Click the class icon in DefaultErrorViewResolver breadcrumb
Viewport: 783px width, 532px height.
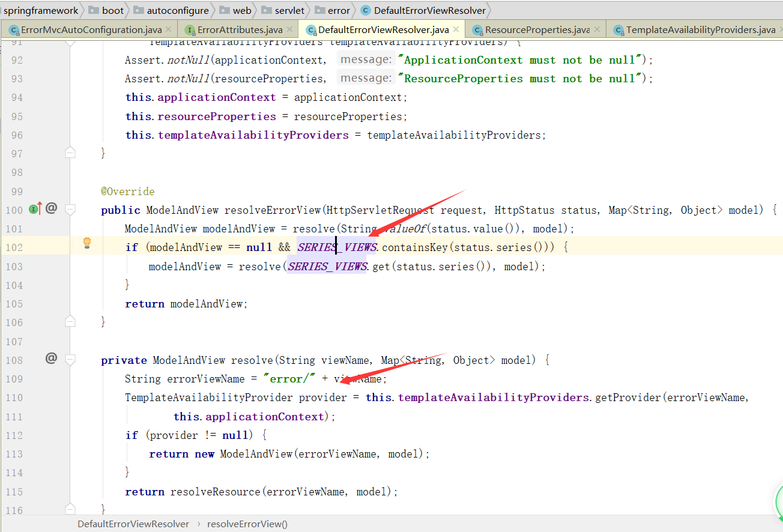pyautogui.click(x=365, y=10)
